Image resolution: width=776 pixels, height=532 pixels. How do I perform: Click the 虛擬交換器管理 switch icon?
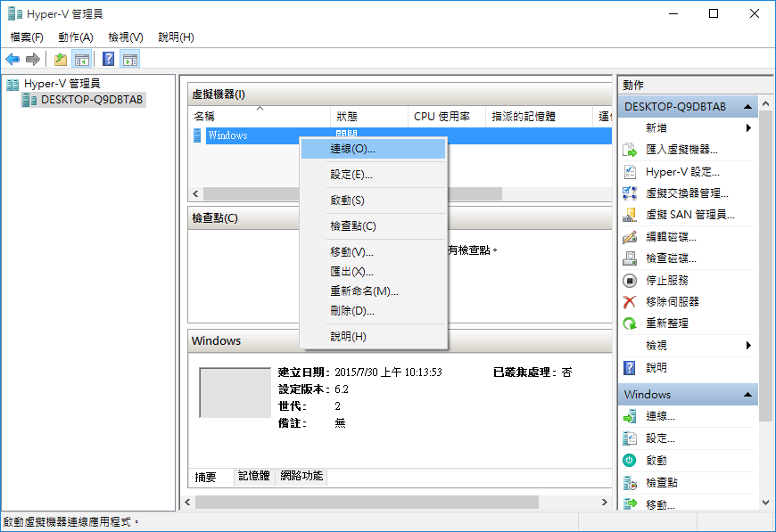coord(630,192)
